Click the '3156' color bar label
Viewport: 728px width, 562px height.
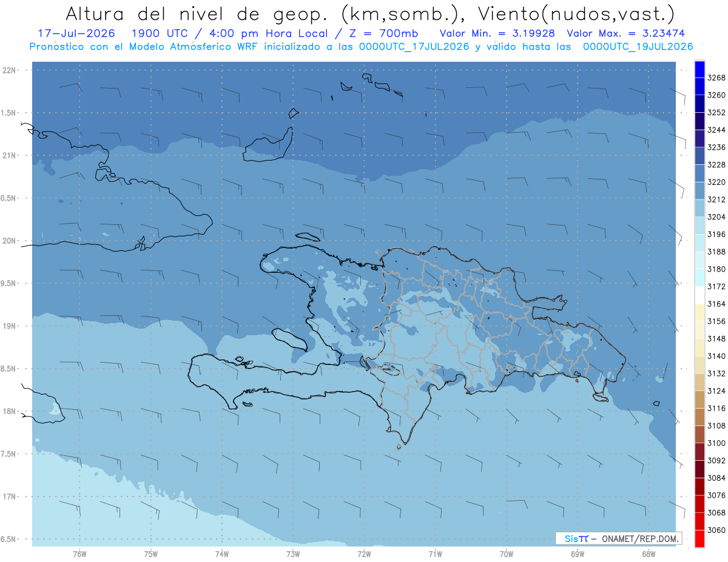click(x=716, y=321)
